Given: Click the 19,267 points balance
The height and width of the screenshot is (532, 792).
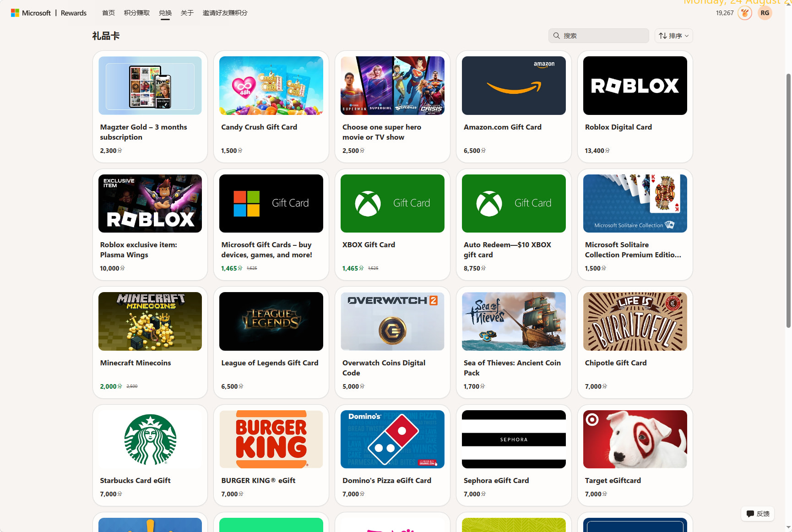Looking at the screenshot, I should click(x=725, y=13).
